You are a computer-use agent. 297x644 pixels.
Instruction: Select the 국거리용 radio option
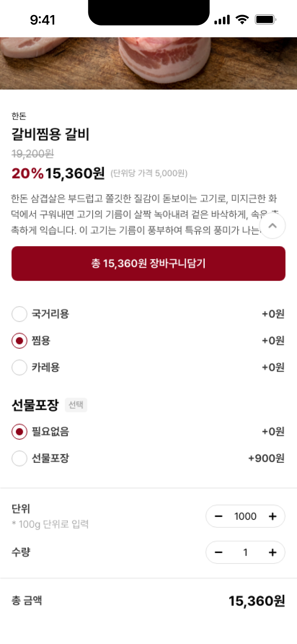click(19, 314)
